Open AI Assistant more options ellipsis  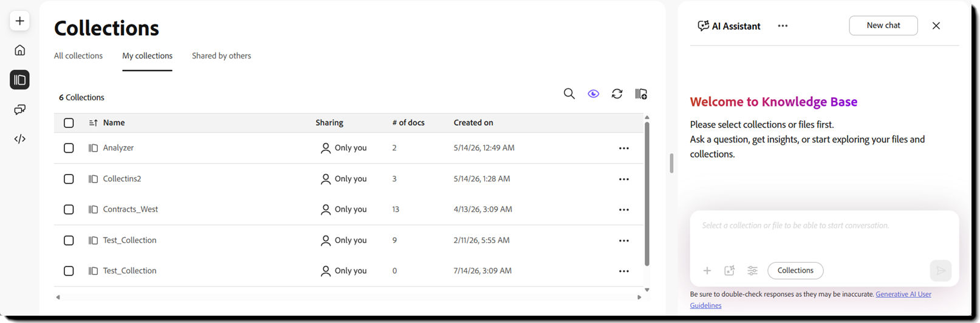click(x=783, y=26)
